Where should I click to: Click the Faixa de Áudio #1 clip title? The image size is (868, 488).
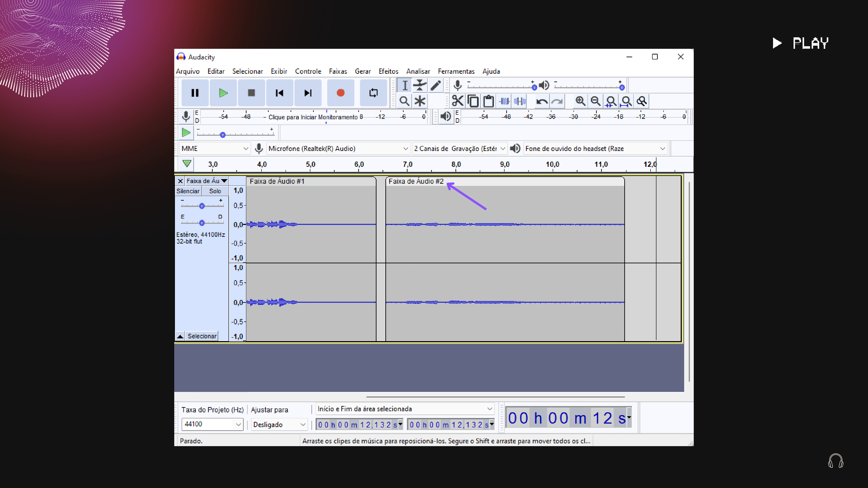[x=277, y=181]
